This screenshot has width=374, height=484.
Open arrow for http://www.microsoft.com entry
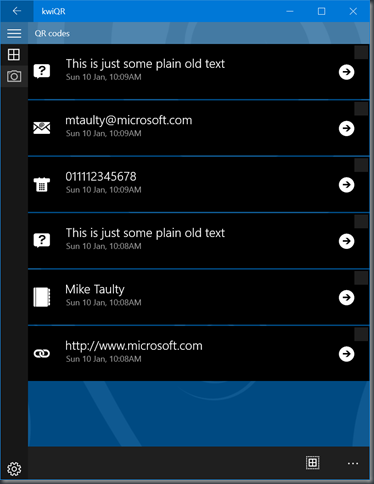[346, 354]
